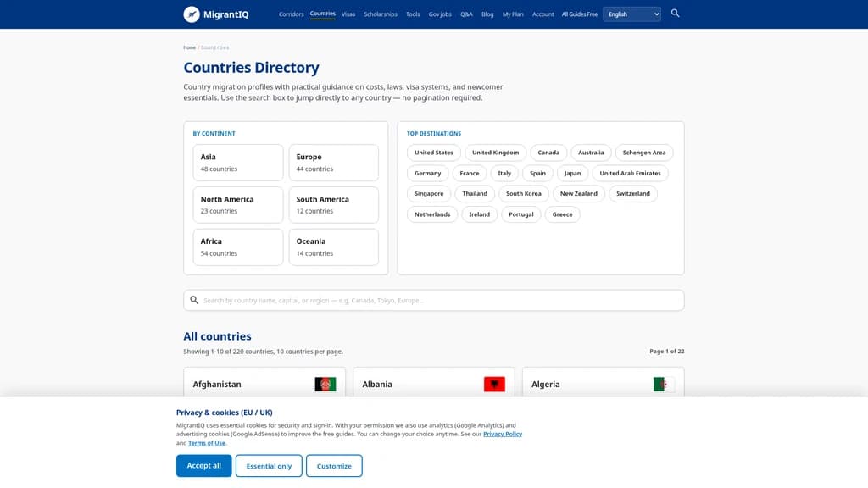Click the 'Page 1 of 22' text
The height and width of the screenshot is (488, 868).
tap(666, 352)
